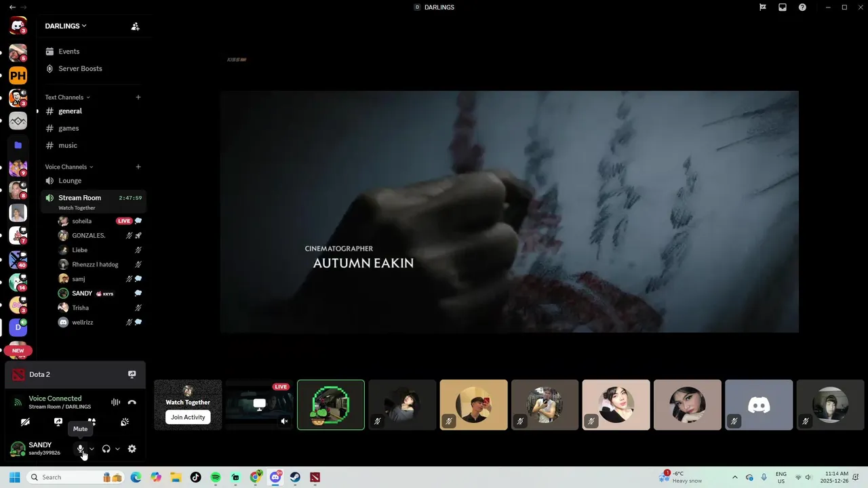Image resolution: width=868 pixels, height=488 pixels.
Task: Click the main stream video area
Action: (509, 211)
